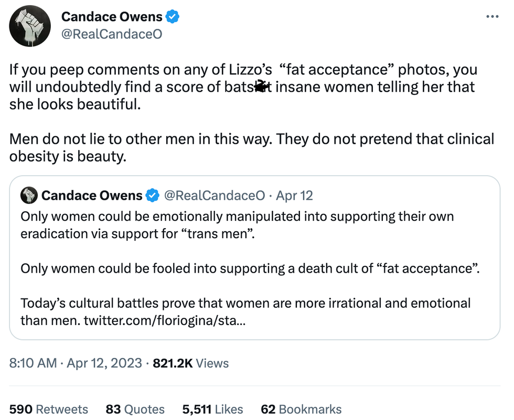514x420 pixels.
Task: Click Candace Owens profile avatar
Action: coord(30,26)
